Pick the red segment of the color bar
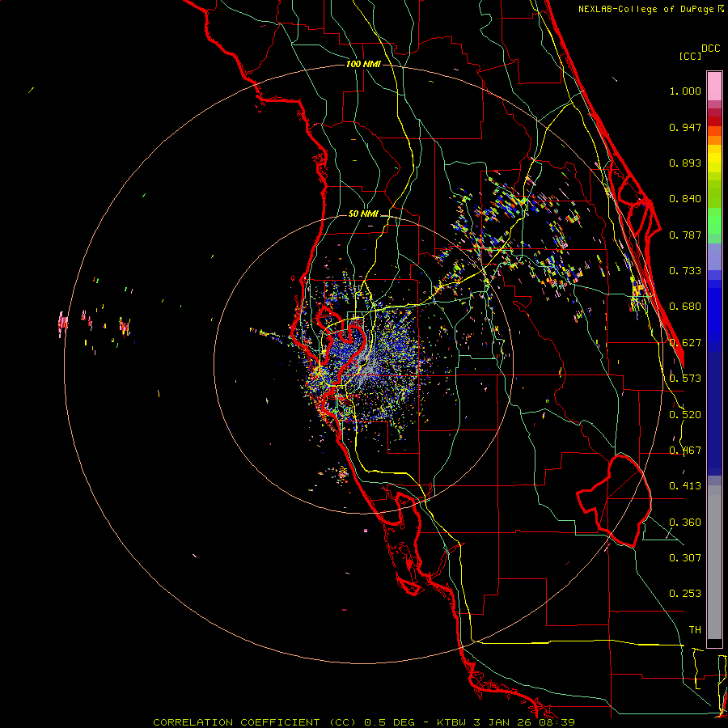The image size is (728, 728). tap(714, 121)
